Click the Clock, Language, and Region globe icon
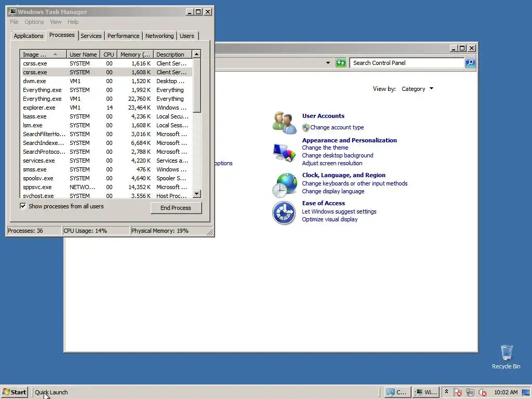 tap(284, 185)
